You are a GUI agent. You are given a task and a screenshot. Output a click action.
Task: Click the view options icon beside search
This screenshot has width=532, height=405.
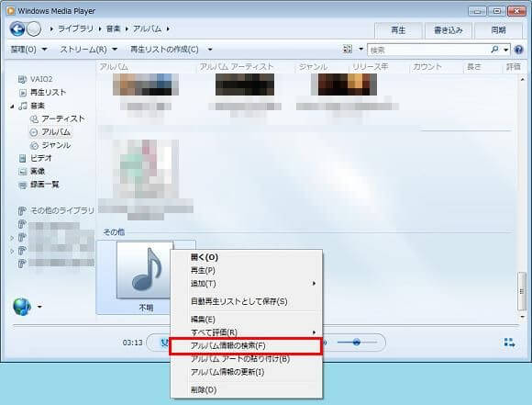[348, 50]
